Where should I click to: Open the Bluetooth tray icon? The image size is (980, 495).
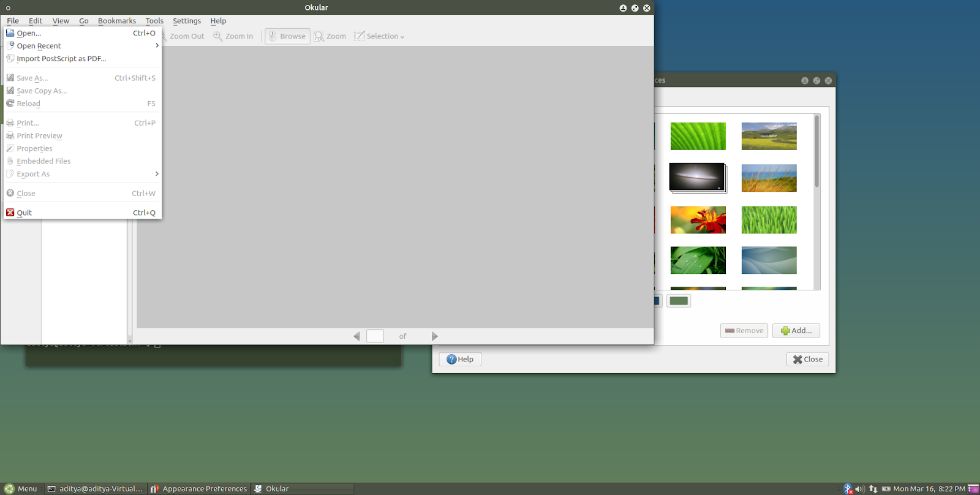click(x=848, y=489)
